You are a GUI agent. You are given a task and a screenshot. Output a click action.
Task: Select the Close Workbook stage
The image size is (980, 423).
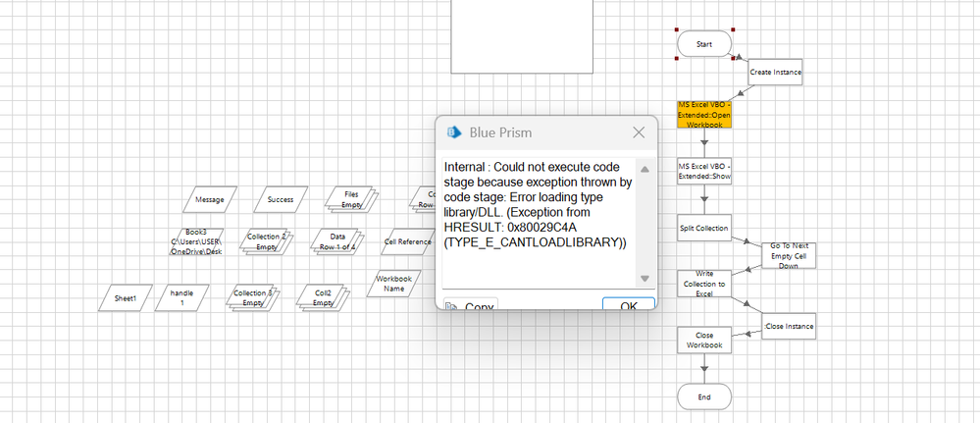[703, 340]
